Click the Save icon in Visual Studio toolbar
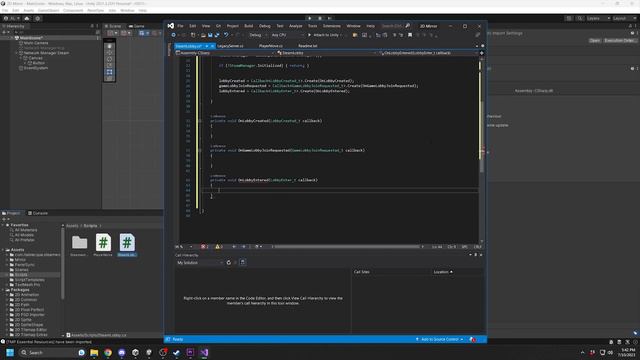This screenshot has height=360, width=640. (210, 35)
